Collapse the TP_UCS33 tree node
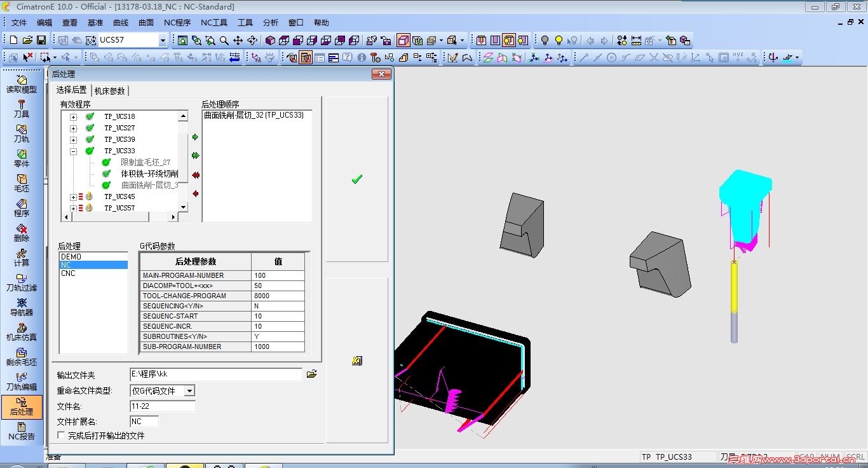 [74, 151]
